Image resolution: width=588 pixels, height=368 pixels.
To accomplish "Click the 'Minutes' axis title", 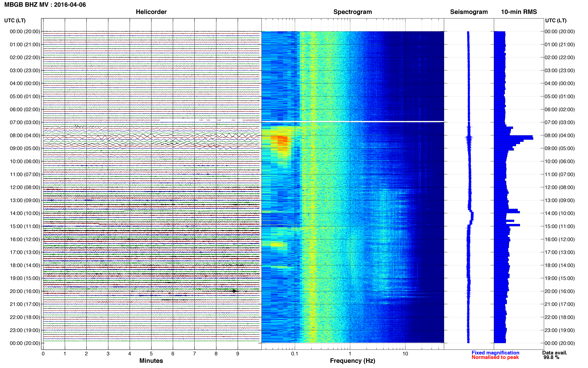I will (151, 361).
